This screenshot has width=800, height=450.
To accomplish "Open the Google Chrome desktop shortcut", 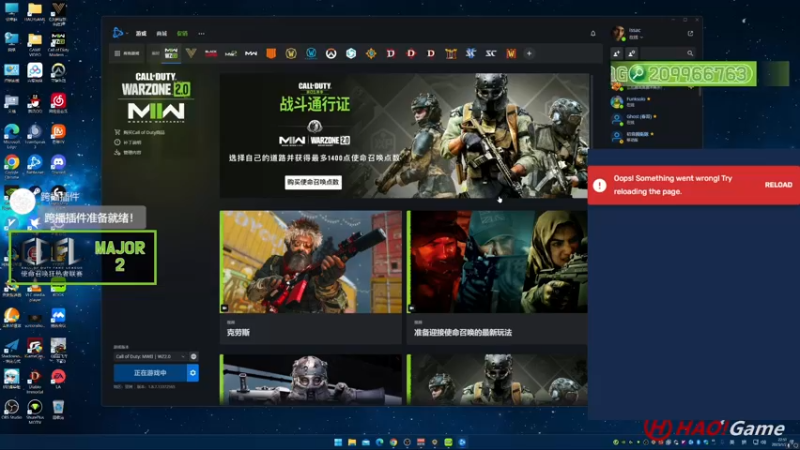I will [x=11, y=165].
